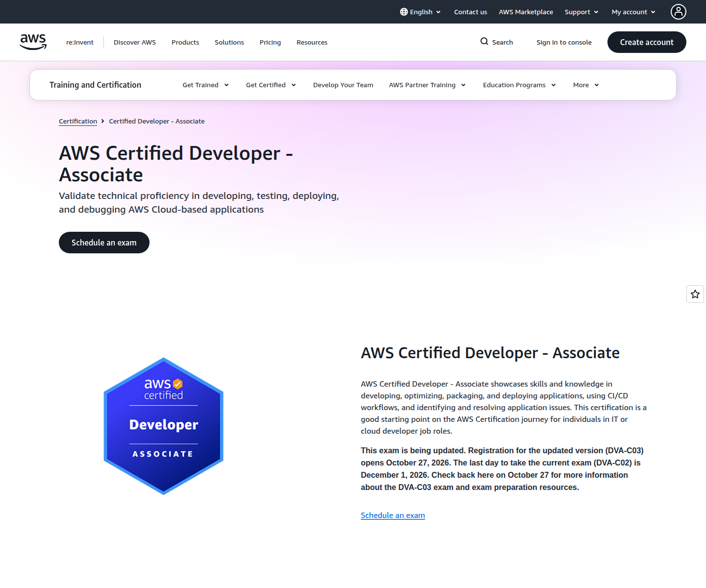This screenshot has height=588, width=706.
Task: Open Discover AWS menu
Action: (x=135, y=42)
